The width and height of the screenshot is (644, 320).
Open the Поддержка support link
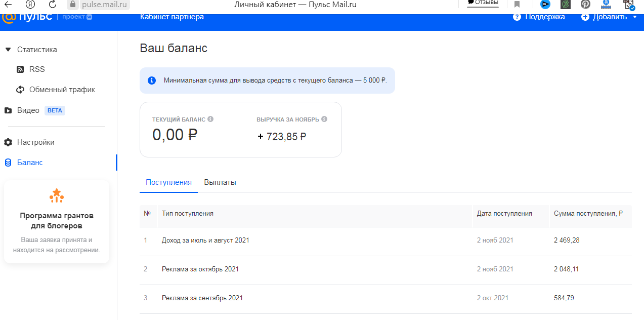pos(545,17)
